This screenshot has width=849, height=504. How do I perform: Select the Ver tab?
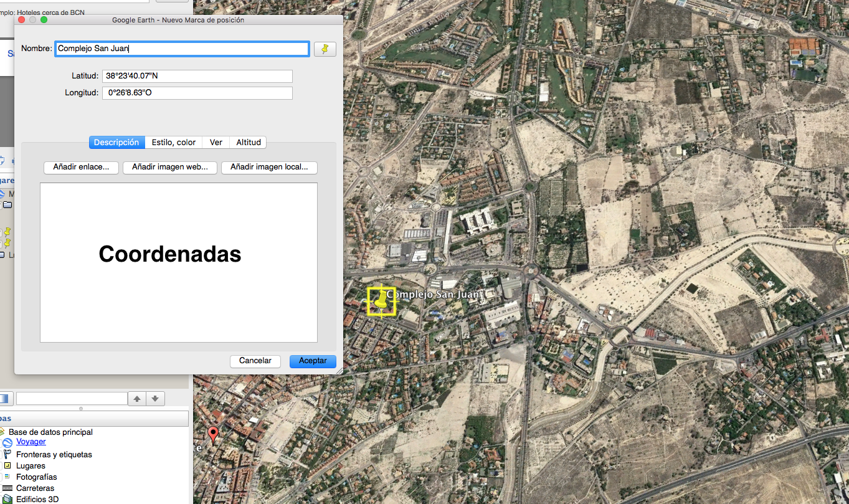[216, 143]
